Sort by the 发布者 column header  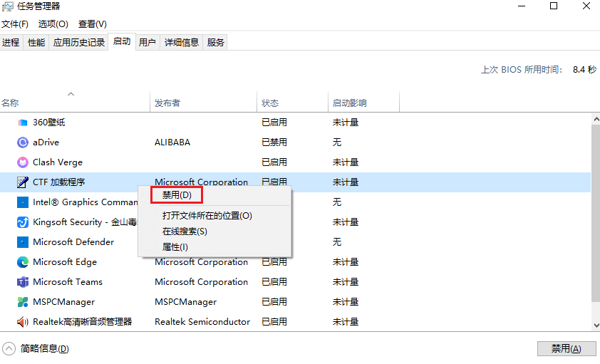204,103
